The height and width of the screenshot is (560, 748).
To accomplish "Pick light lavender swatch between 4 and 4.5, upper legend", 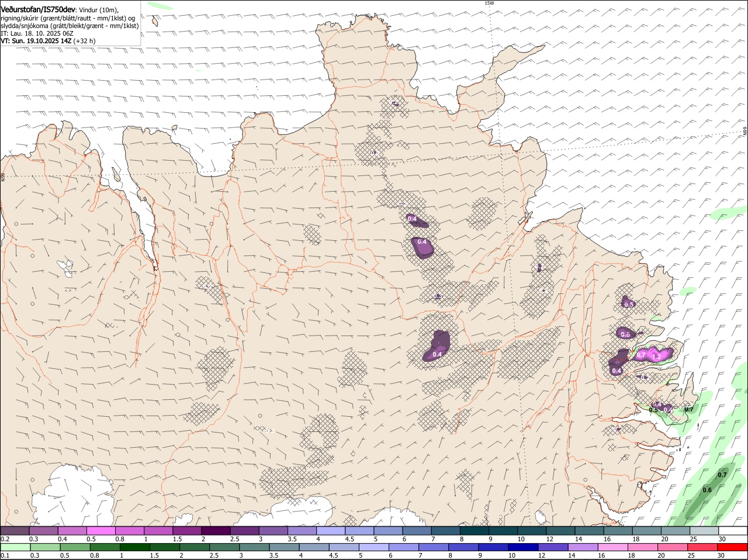I will (331, 531).
